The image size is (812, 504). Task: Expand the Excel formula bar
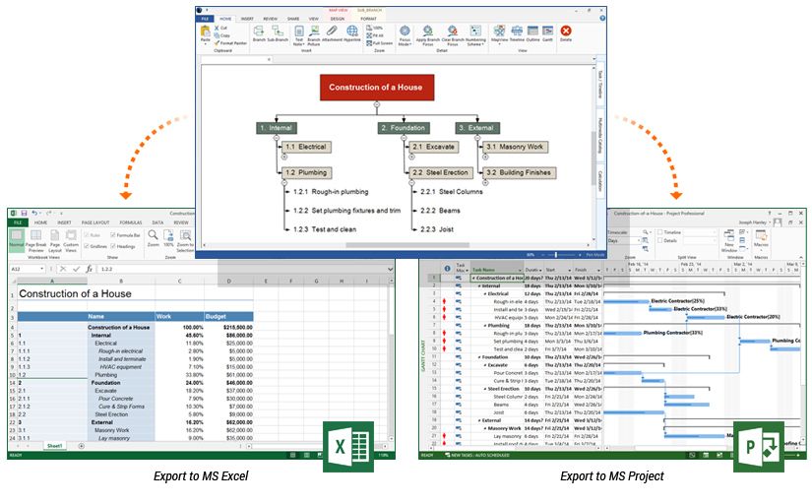(x=390, y=269)
